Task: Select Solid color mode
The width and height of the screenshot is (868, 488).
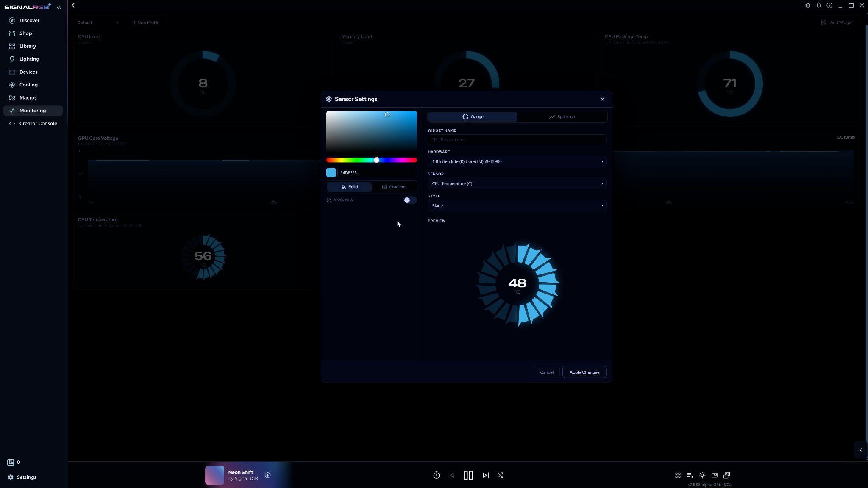Action: pyautogui.click(x=349, y=187)
